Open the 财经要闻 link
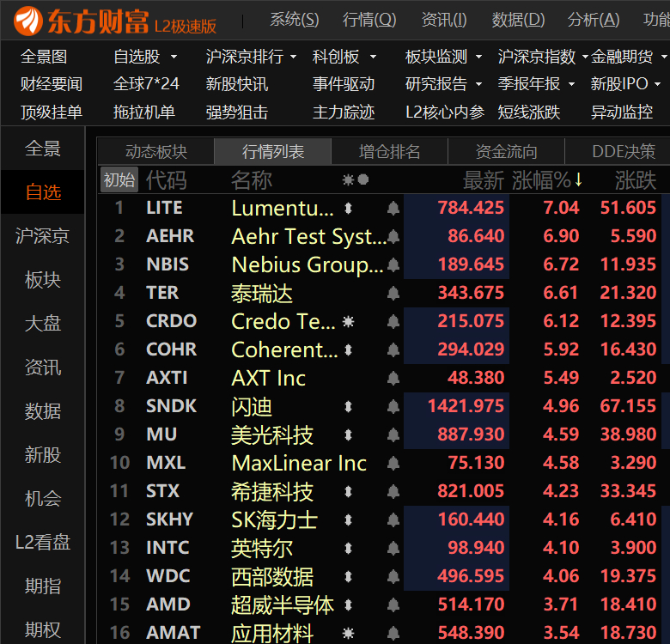Screen dimensions: 670x644 click(52, 84)
